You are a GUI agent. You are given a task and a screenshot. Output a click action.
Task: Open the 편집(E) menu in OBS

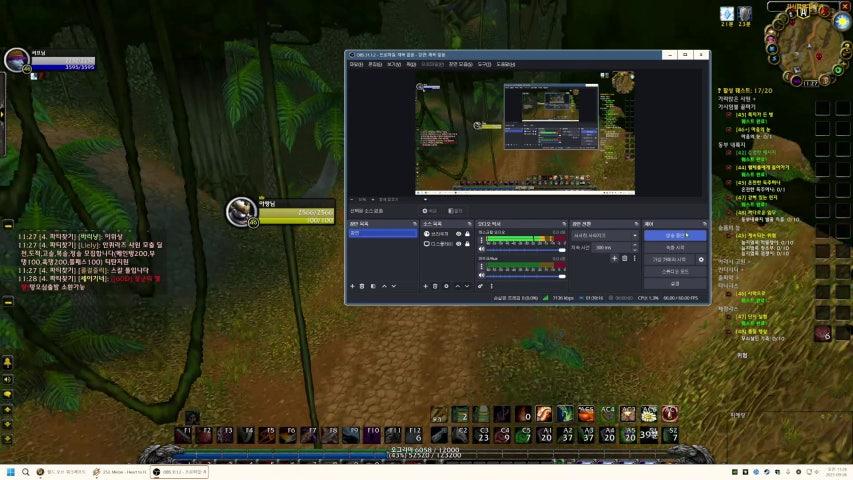pyautogui.click(x=375, y=64)
